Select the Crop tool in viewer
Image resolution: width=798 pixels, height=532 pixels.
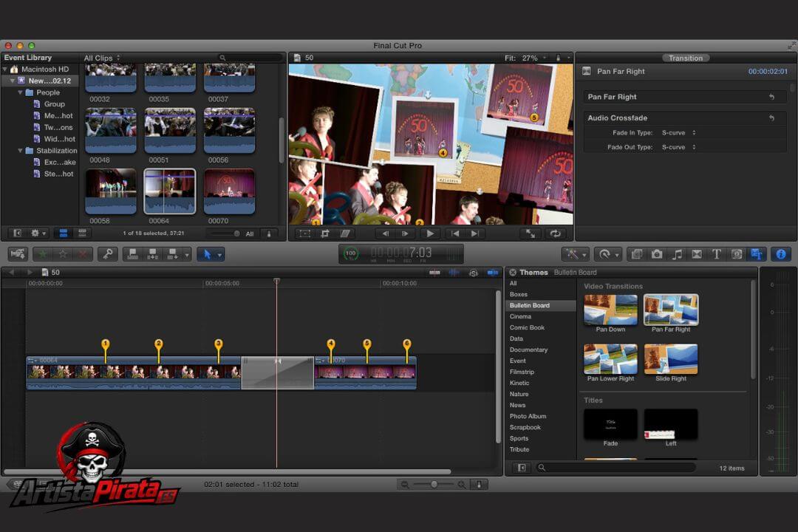[x=324, y=233]
